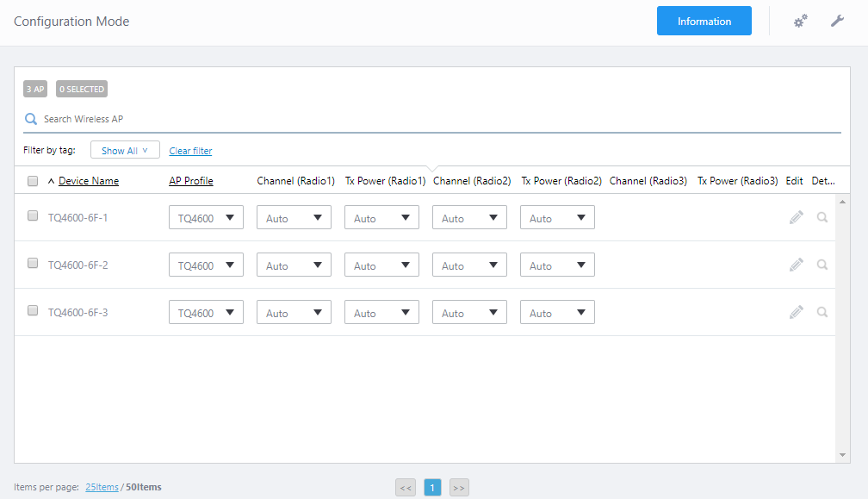
Task: Open Tx Power Radio2 dropdown for TQ4600-6F-2
Action: [x=557, y=265]
